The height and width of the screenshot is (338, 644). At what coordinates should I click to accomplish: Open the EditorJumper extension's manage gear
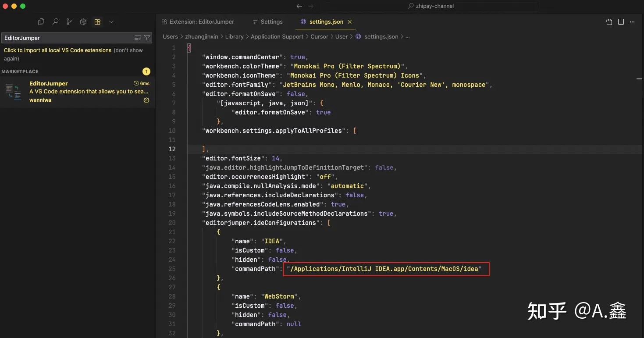pyautogui.click(x=146, y=100)
